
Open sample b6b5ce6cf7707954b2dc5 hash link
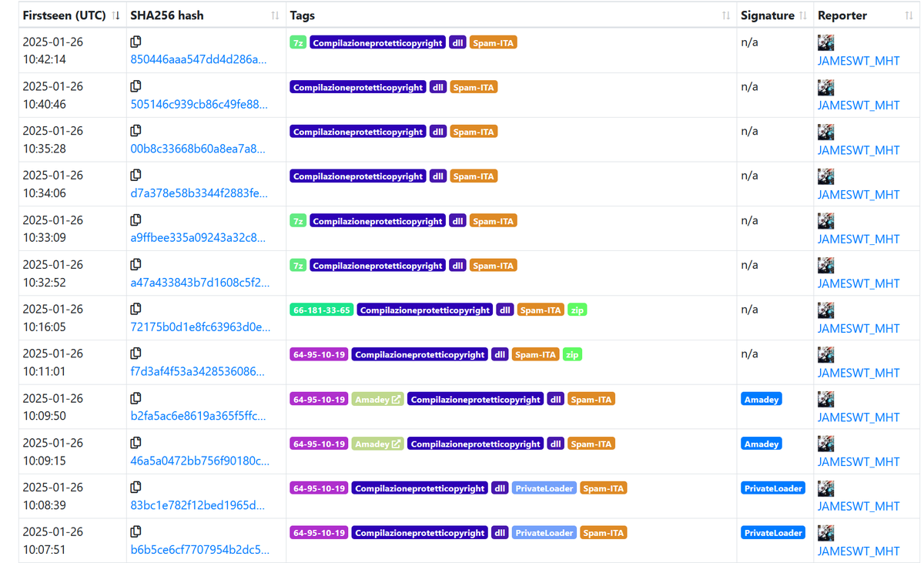pos(200,550)
